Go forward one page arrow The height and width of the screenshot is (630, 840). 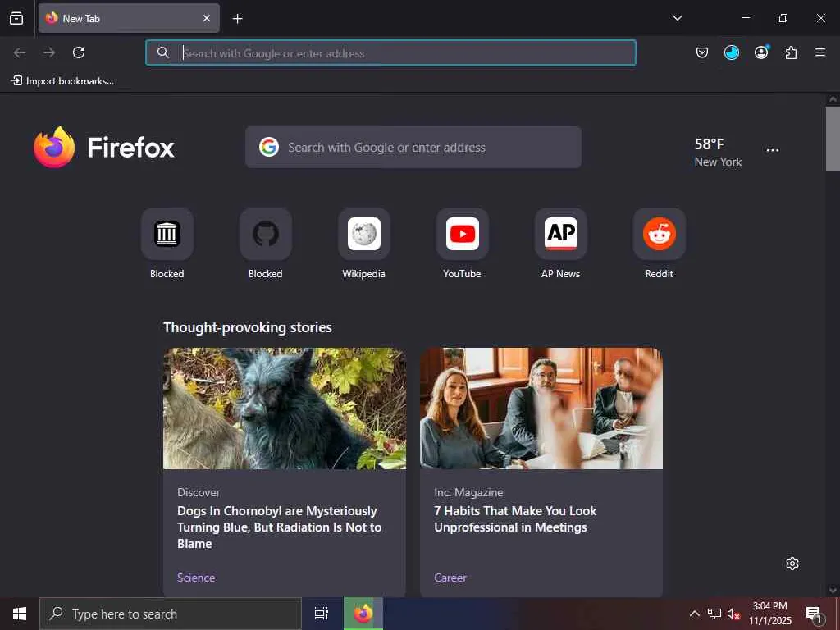point(49,52)
